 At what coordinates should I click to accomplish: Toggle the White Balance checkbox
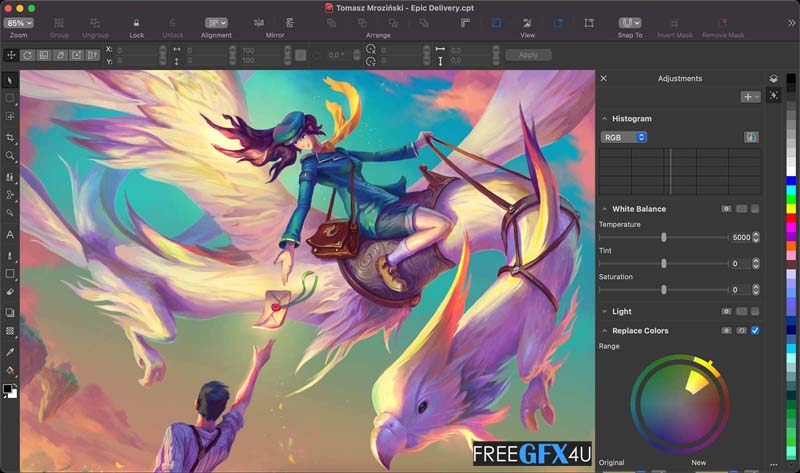click(x=755, y=209)
